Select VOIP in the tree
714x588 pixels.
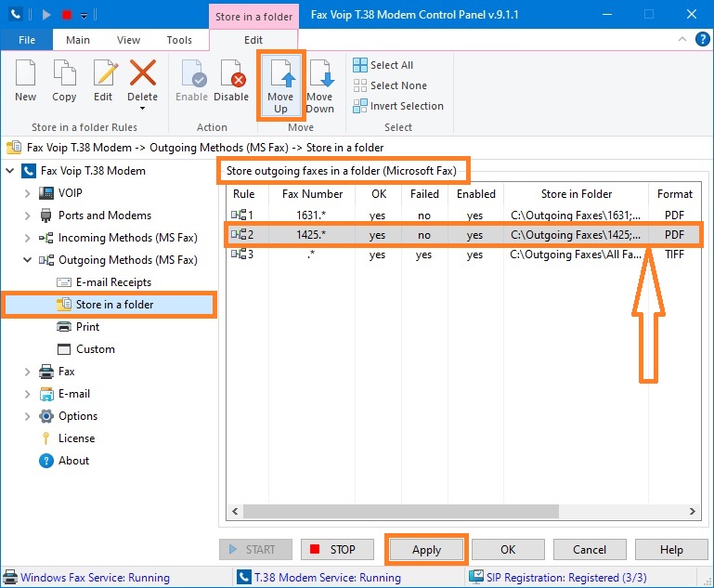(71, 193)
